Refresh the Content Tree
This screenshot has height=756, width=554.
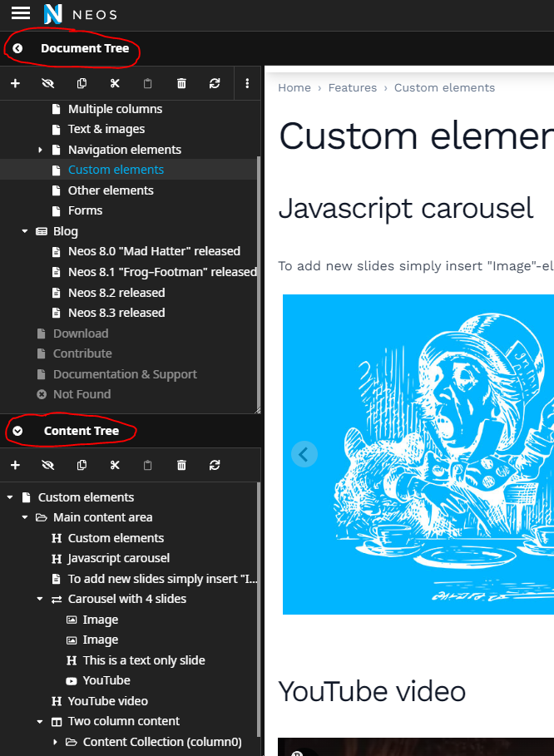click(215, 465)
